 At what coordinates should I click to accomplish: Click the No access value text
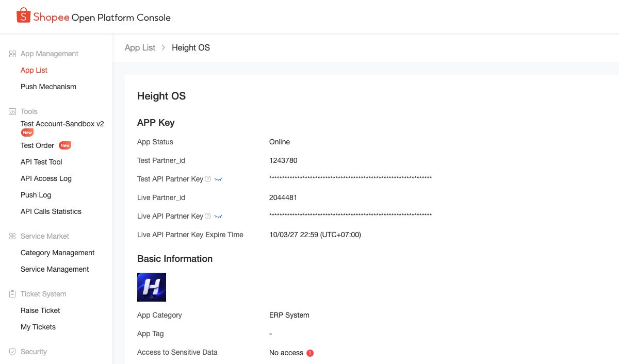(286, 353)
